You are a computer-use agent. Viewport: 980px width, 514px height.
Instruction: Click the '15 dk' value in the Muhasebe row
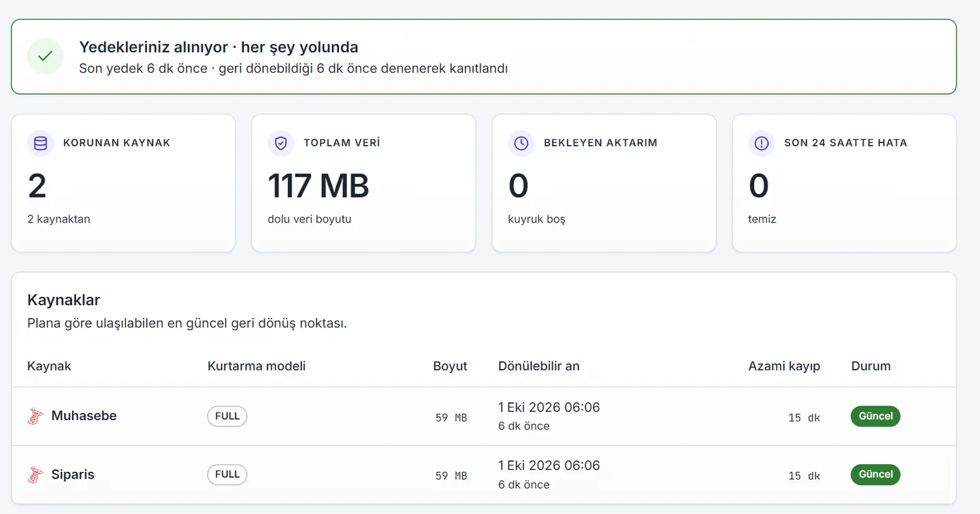(x=804, y=418)
